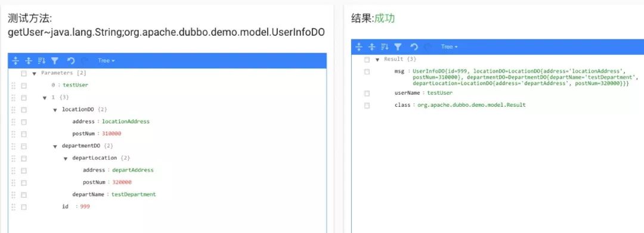Click the Parameters root label

tap(57, 73)
